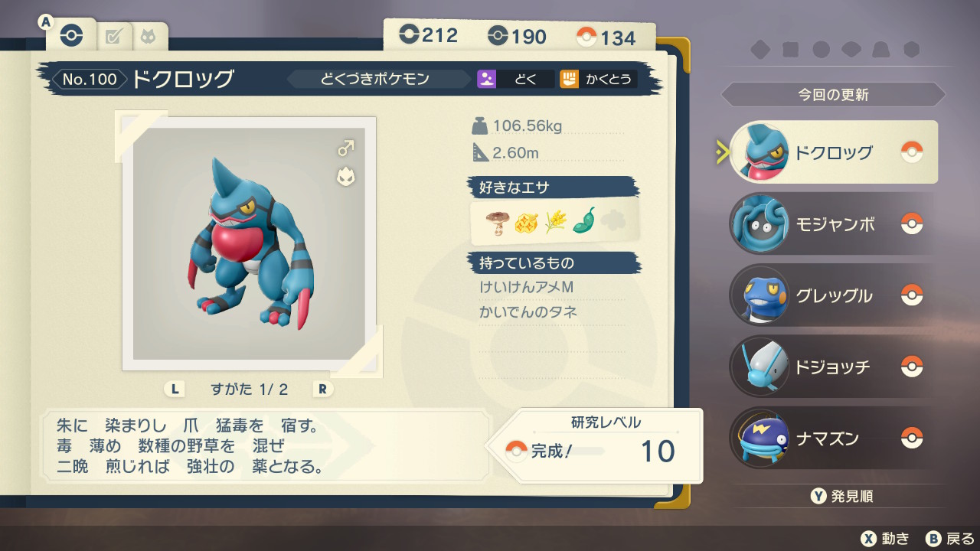980x551 pixels.
Task: Click the かくとう fighting type icon
Action: coord(569,79)
